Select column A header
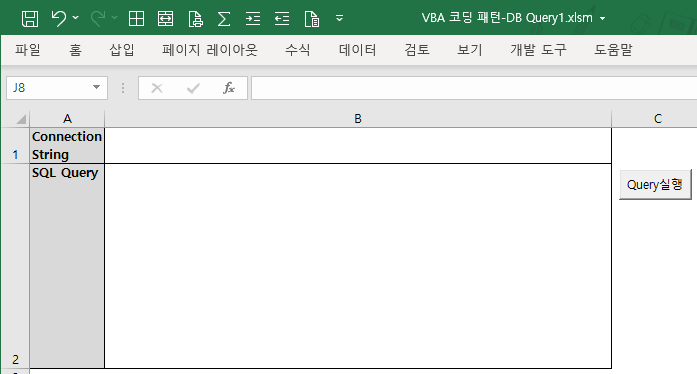The width and height of the screenshot is (697, 374). [x=67, y=119]
